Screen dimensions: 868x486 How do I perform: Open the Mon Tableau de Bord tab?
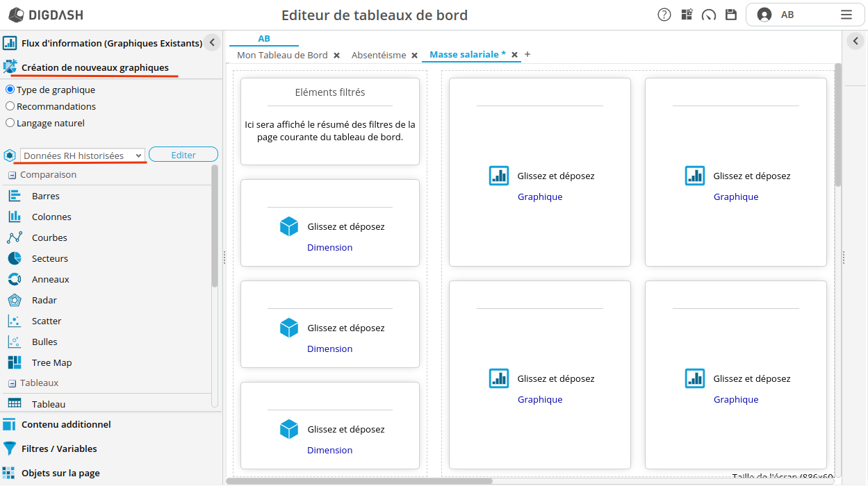click(282, 55)
